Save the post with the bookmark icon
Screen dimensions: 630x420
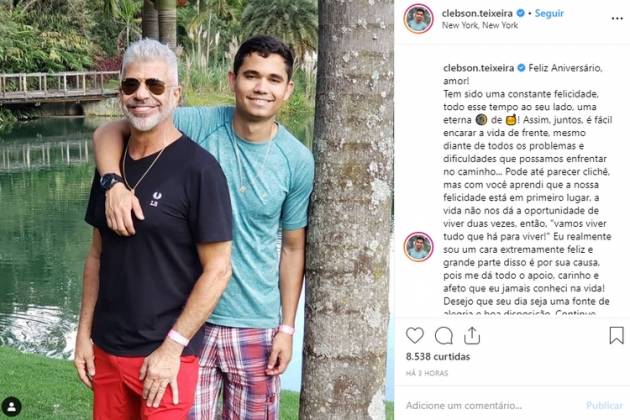coord(616,335)
